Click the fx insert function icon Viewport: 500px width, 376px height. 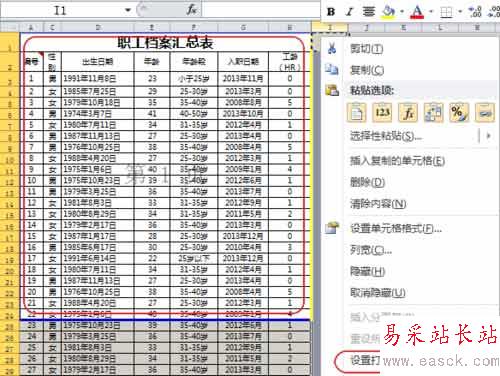[192, 10]
